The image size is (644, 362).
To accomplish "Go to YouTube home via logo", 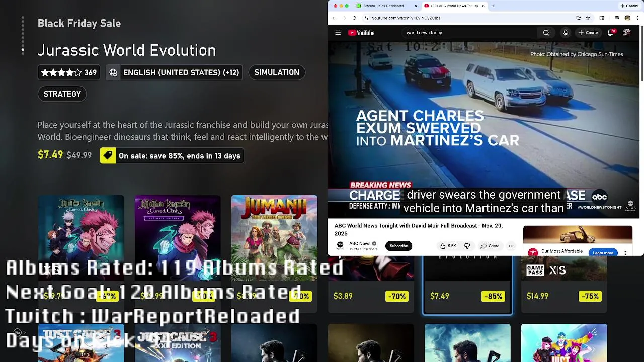I will 361,33.
